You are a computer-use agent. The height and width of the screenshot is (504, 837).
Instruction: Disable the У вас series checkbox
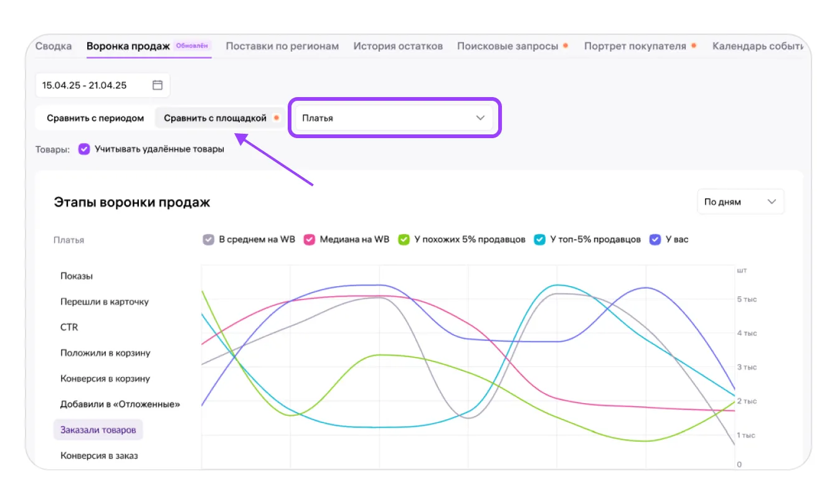click(x=655, y=240)
